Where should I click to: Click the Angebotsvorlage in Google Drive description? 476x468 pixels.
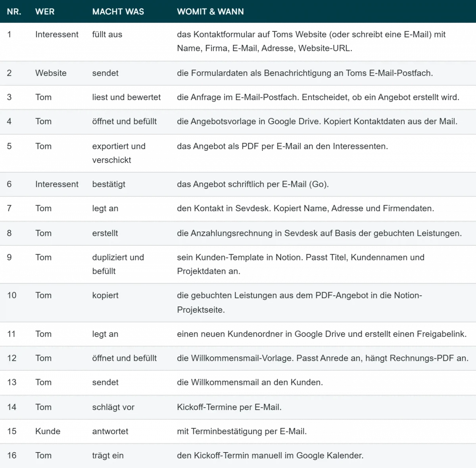pos(317,121)
